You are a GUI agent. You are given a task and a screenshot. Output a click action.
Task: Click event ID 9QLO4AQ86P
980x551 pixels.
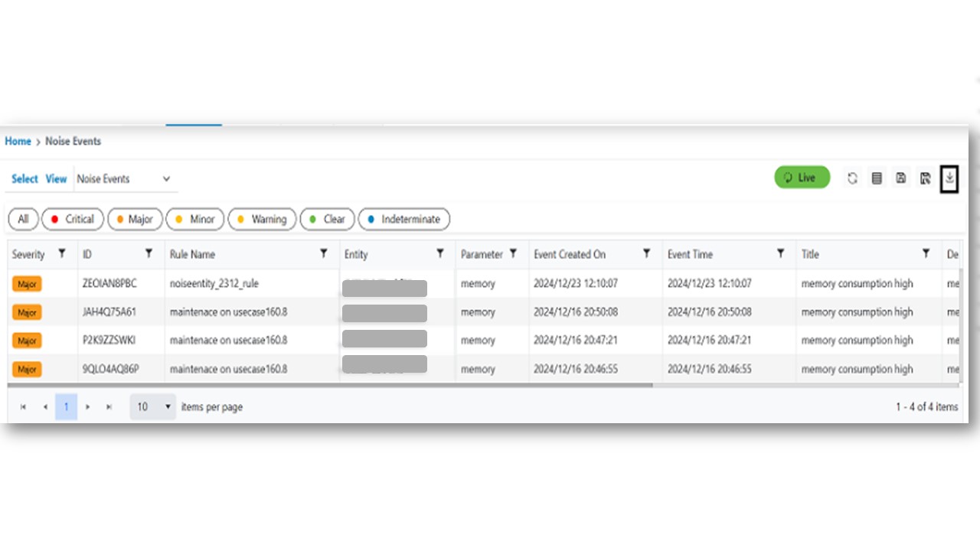[110, 369]
